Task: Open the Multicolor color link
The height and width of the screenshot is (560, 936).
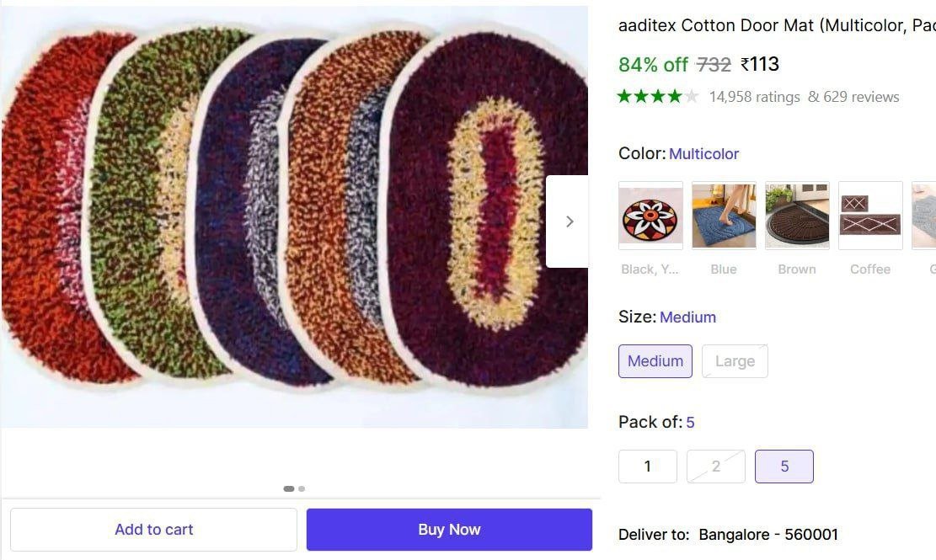Action: (x=704, y=153)
